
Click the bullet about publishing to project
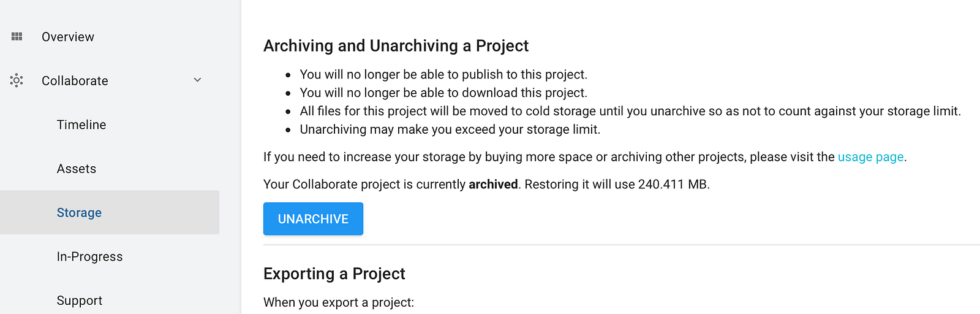point(443,75)
